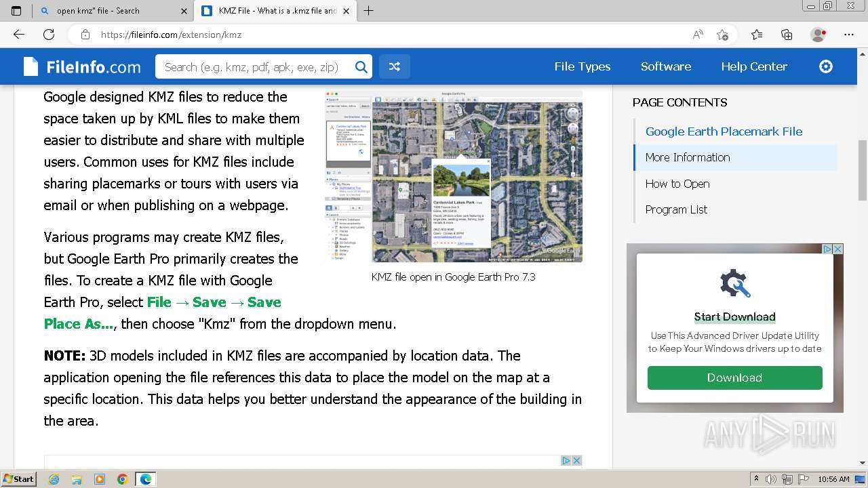Close the sidebar driver update ad
This screenshot has width=868, height=488.
pyautogui.click(x=838, y=249)
